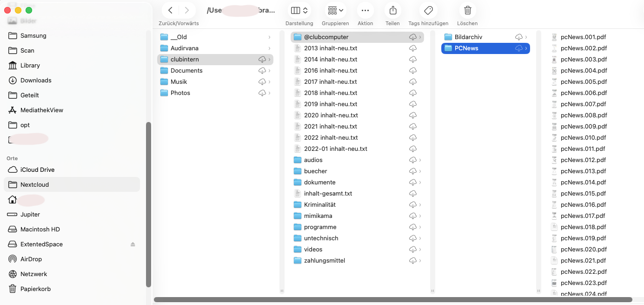Open the Tags hinzufügen tag icon
Image resolution: width=644 pixels, height=305 pixels.
[428, 10]
